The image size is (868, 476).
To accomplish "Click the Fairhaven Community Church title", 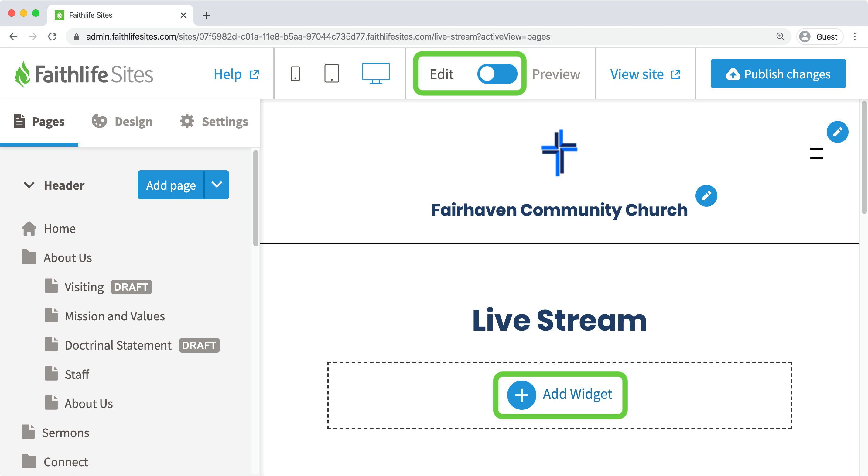I will click(x=559, y=210).
